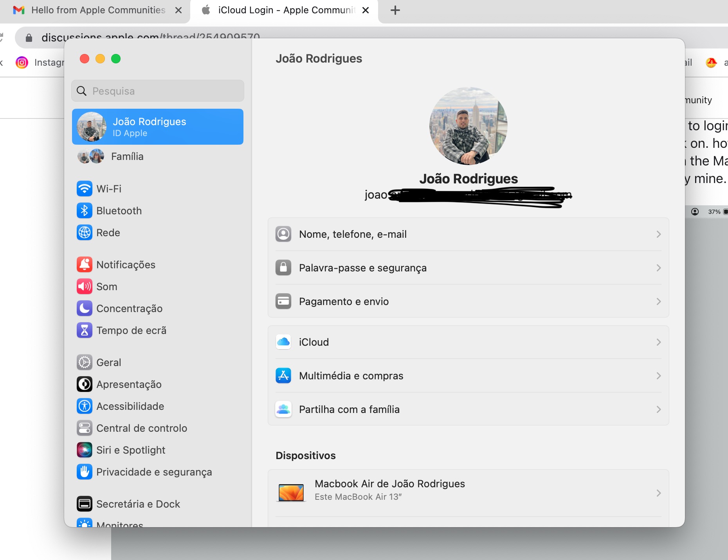The image size is (728, 560).
Task: Open a new browser tab
Action: click(395, 11)
